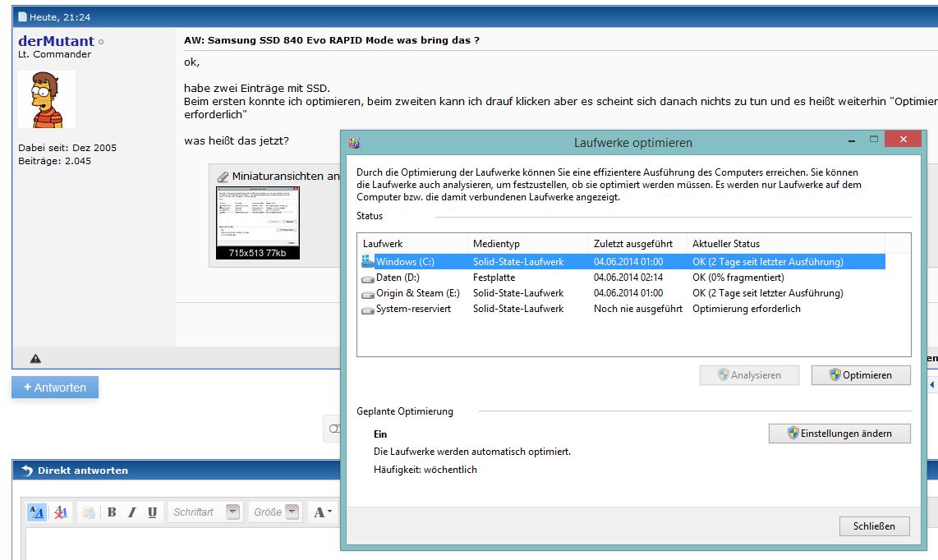Click the Laufwerke optimieren title bar icon
The image size is (938, 560).
[354, 143]
